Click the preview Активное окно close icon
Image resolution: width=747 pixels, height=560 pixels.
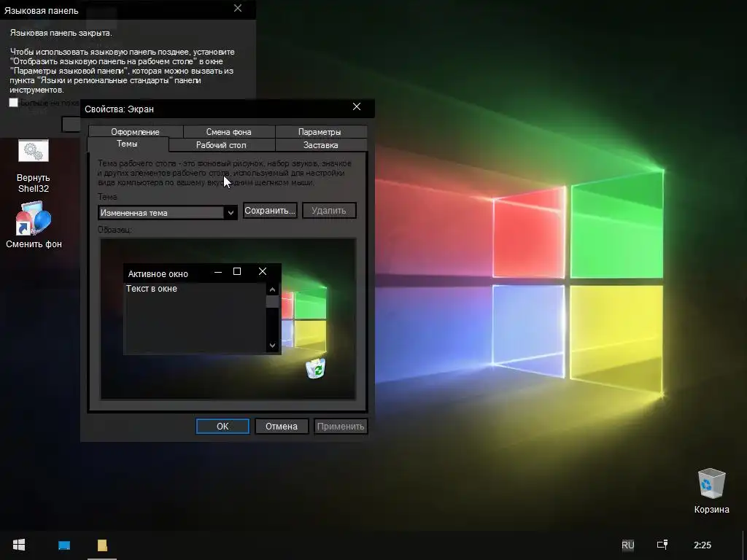click(x=263, y=271)
